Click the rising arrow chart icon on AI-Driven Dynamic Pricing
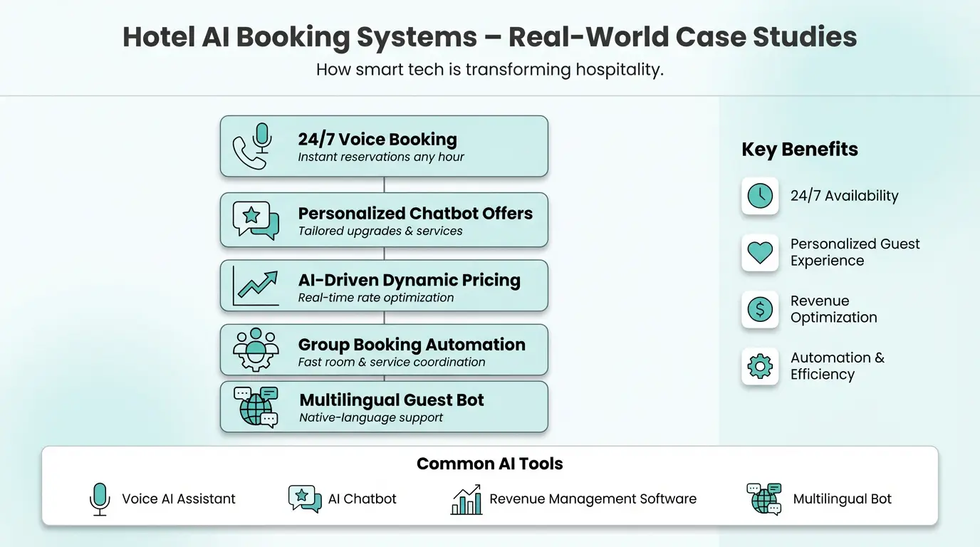980x547 pixels. pyautogui.click(x=254, y=284)
